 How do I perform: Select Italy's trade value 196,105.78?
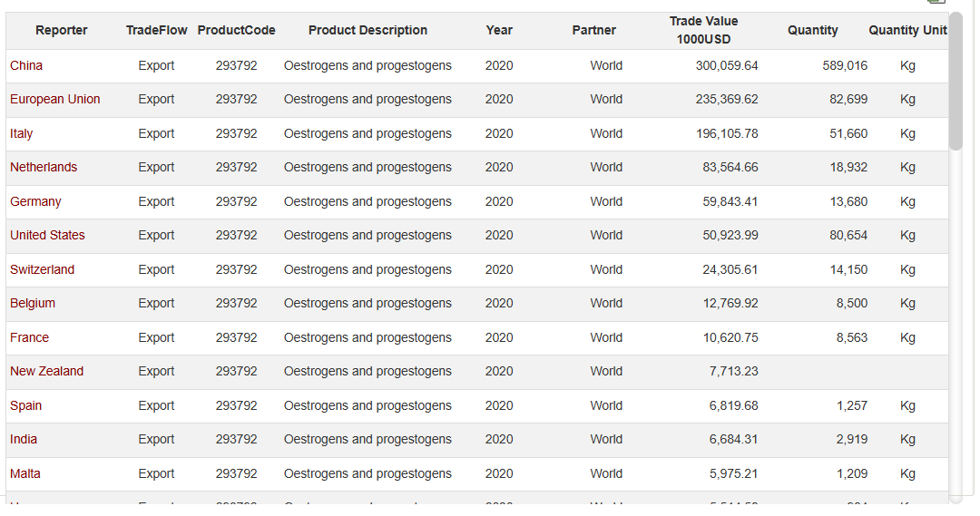pyautogui.click(x=727, y=133)
